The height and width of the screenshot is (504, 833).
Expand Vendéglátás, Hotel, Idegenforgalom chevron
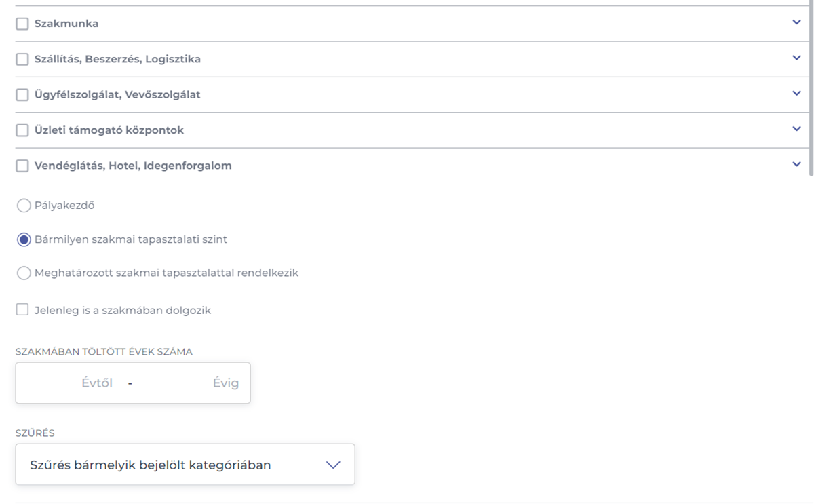click(x=796, y=164)
